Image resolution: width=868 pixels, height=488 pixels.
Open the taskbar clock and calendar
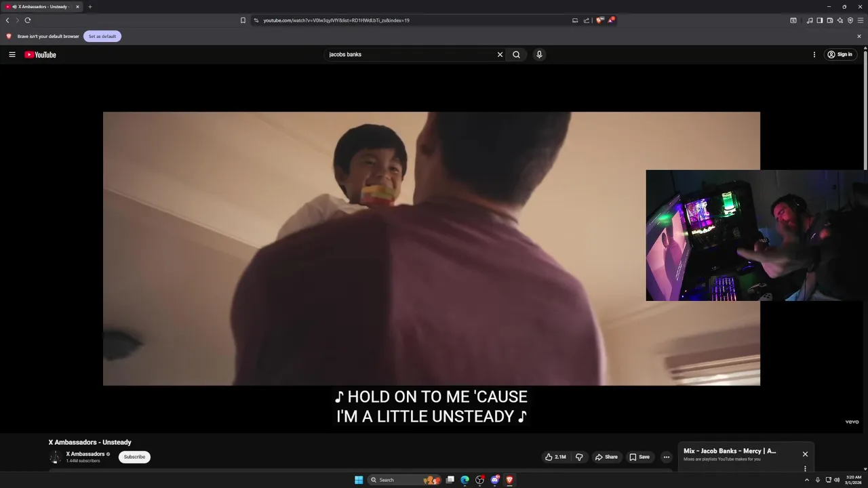click(x=854, y=480)
